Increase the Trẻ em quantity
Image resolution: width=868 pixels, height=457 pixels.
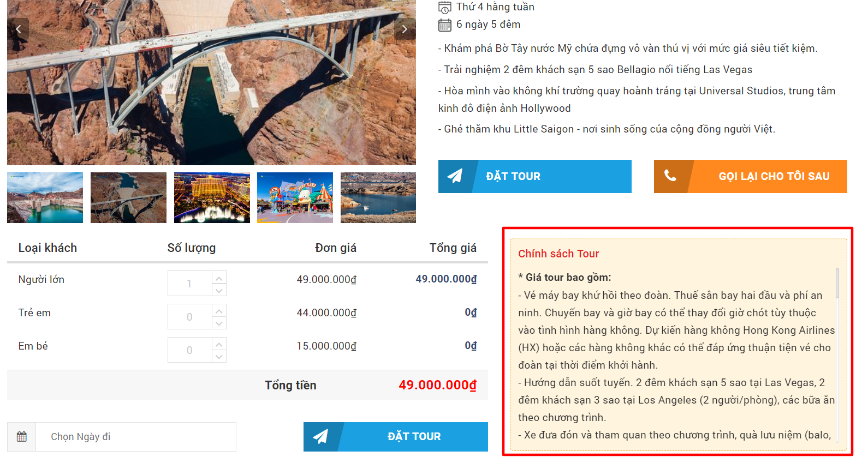[219, 311]
